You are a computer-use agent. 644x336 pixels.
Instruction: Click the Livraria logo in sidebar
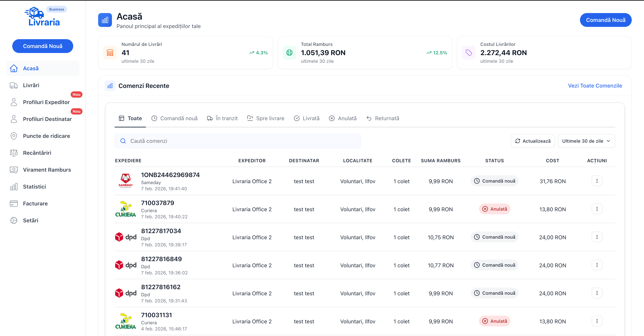pos(43,17)
